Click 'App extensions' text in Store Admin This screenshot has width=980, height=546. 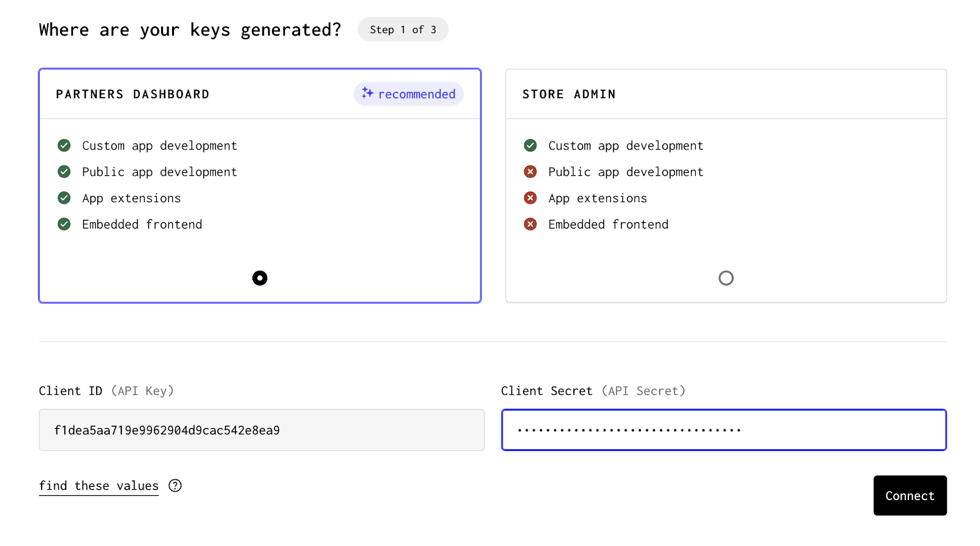[598, 199]
